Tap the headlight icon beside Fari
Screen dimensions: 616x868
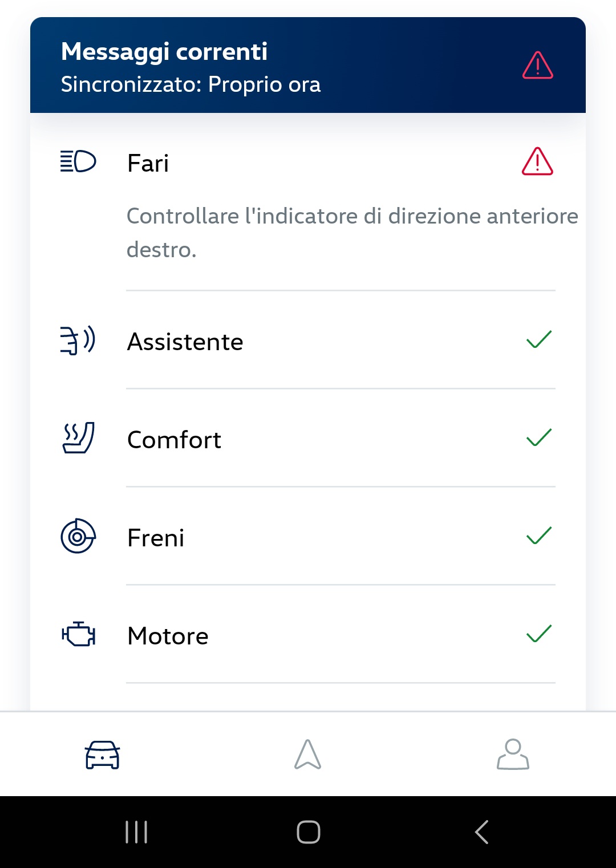pyautogui.click(x=78, y=161)
